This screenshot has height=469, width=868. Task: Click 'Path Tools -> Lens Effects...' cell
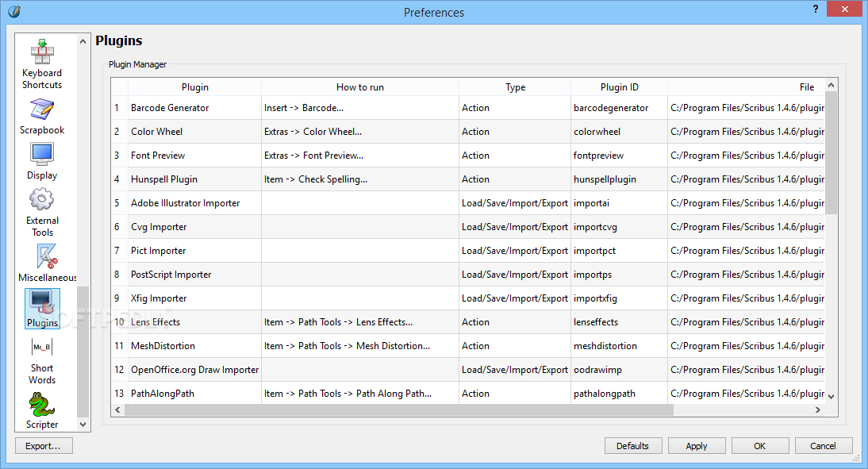360,322
